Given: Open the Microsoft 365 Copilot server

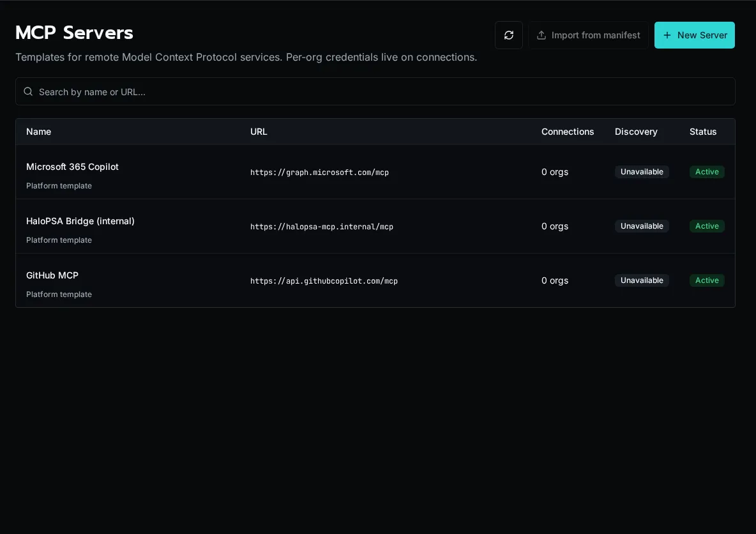Looking at the screenshot, I should click(x=72, y=167).
